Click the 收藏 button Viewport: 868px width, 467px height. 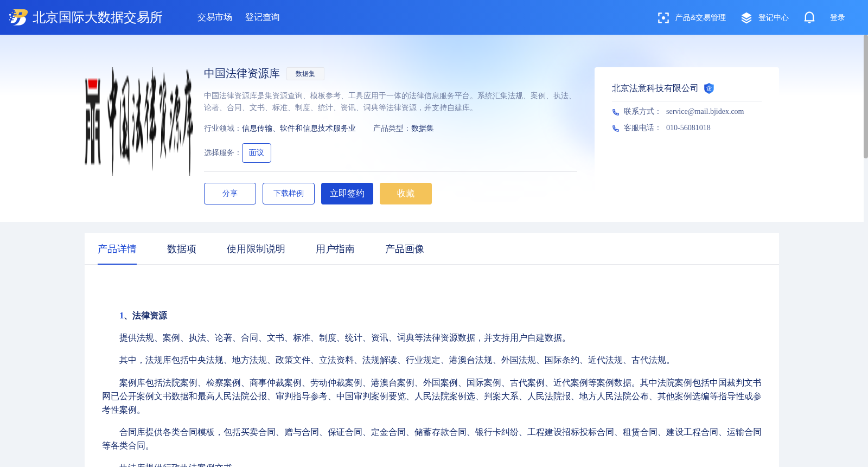coord(406,194)
